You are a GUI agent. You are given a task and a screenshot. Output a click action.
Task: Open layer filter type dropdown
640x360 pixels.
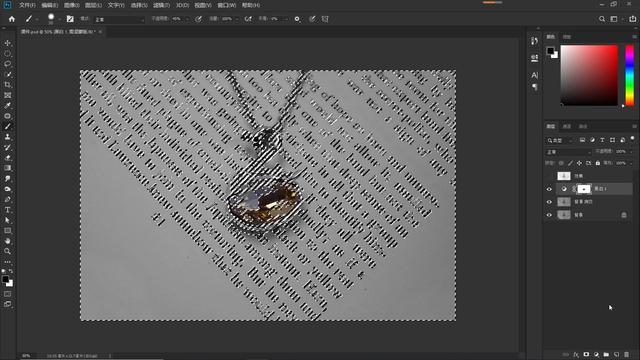(560, 140)
